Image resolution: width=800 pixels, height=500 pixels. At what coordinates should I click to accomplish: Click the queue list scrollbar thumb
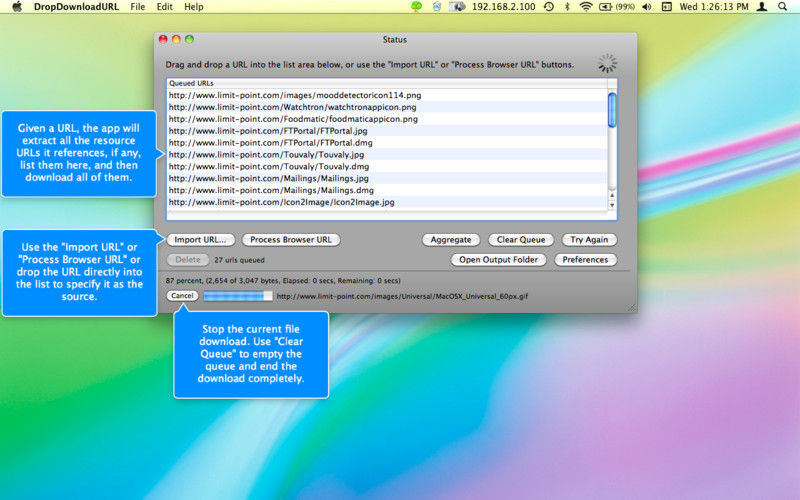[x=612, y=109]
